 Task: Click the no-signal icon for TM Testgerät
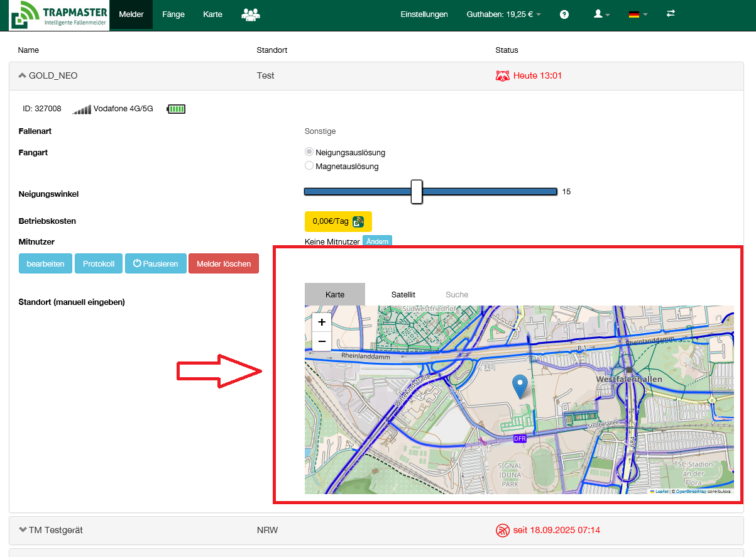[x=503, y=531]
